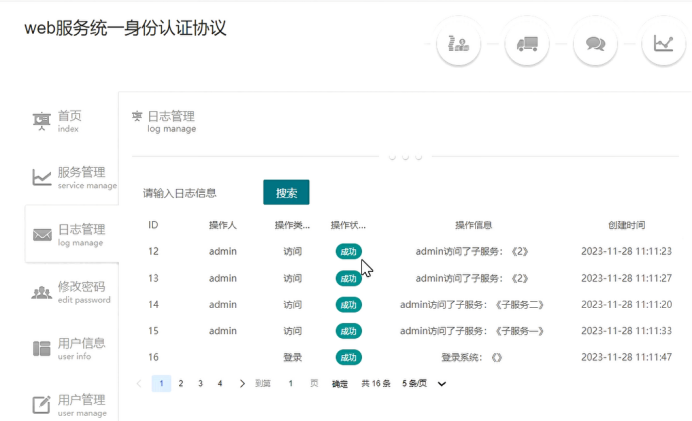The width and height of the screenshot is (692, 421).
Task: Click the ID column header
Action: [153, 225]
